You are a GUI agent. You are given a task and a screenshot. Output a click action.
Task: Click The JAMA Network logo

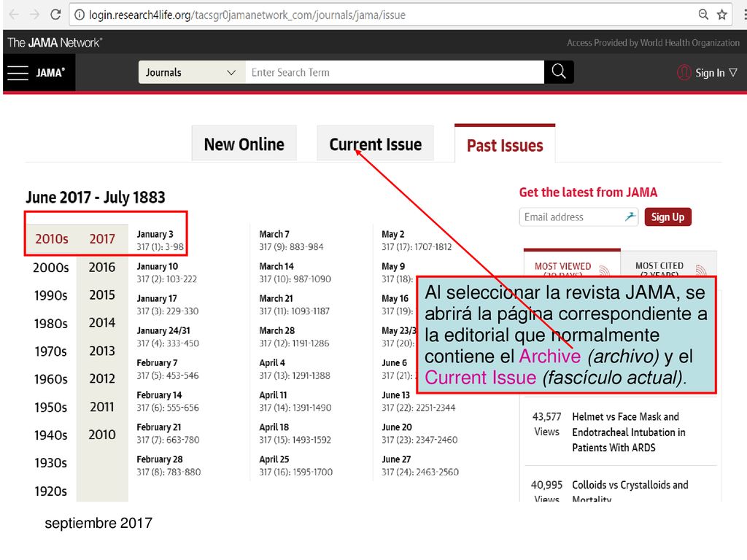coord(55,43)
